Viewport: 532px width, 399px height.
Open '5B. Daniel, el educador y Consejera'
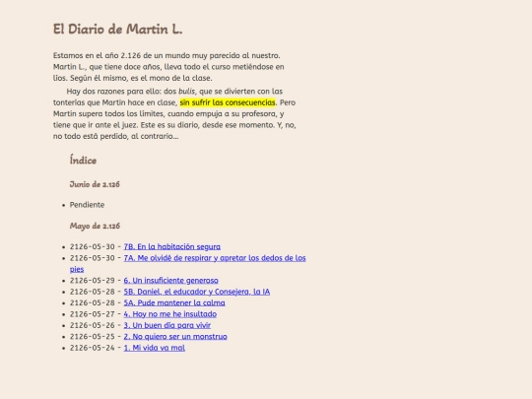point(196,292)
